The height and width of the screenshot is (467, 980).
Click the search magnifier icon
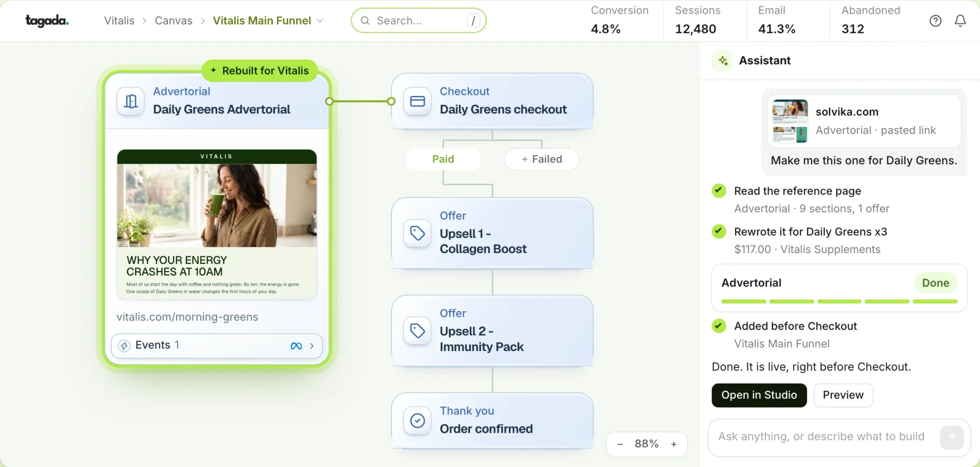[x=365, y=20]
